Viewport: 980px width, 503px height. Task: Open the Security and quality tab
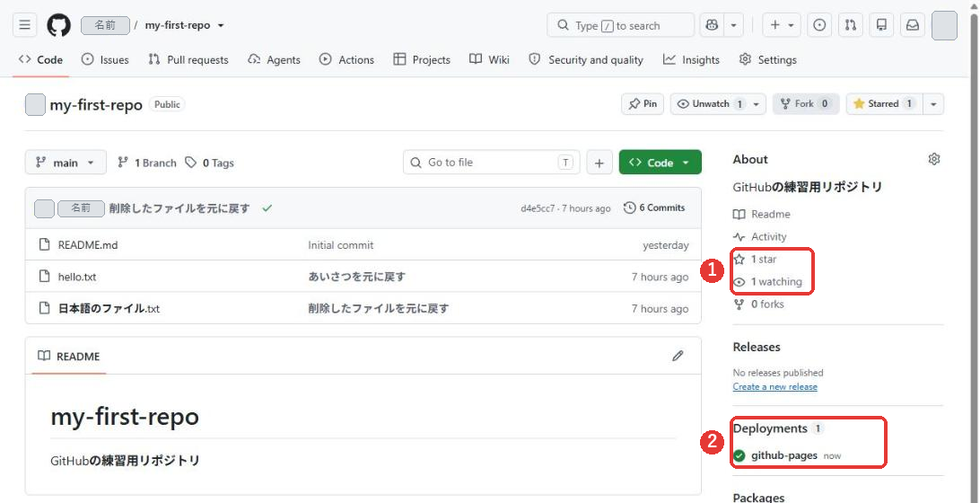pyautogui.click(x=586, y=60)
